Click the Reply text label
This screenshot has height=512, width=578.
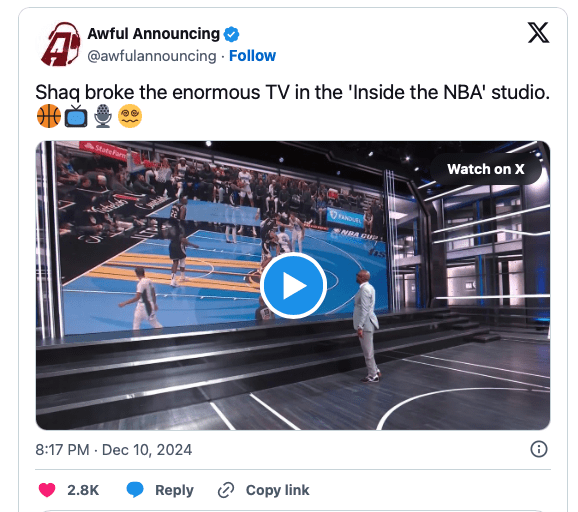(174, 490)
